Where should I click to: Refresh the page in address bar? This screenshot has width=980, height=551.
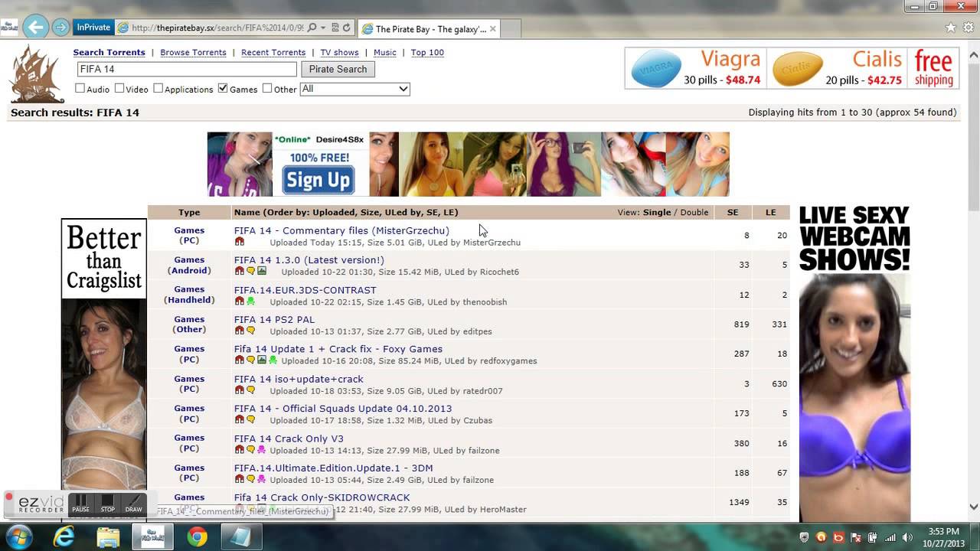point(346,28)
